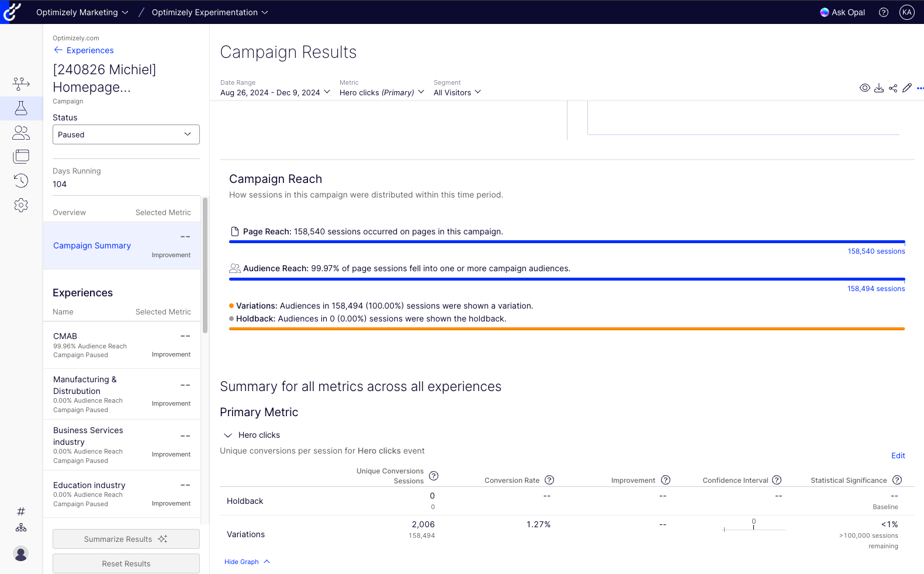Open the History clock icon in sidebar
Screen dimensions: 924x574
pos(21,181)
